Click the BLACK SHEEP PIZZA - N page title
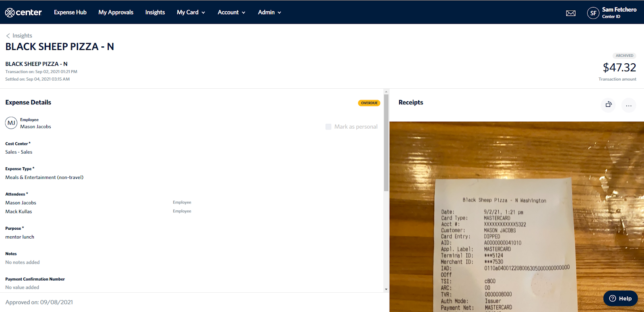 coord(60,47)
